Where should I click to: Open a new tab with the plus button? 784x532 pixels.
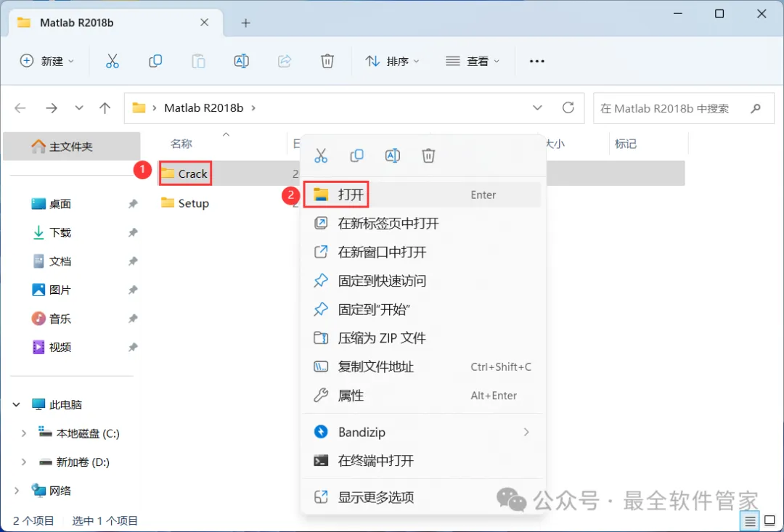(x=245, y=22)
